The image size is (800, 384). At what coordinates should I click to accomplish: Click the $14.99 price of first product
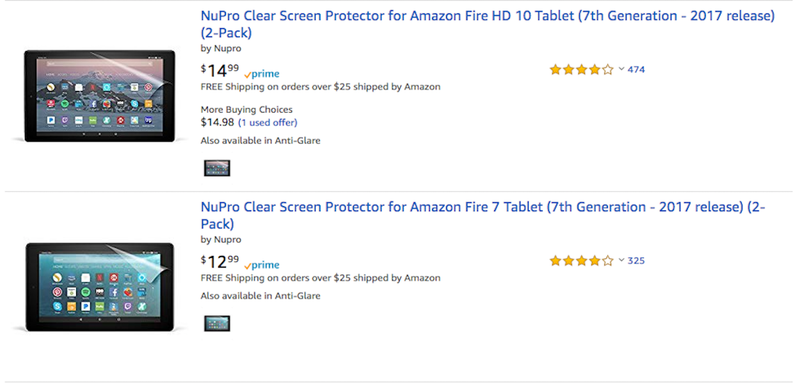pos(220,70)
